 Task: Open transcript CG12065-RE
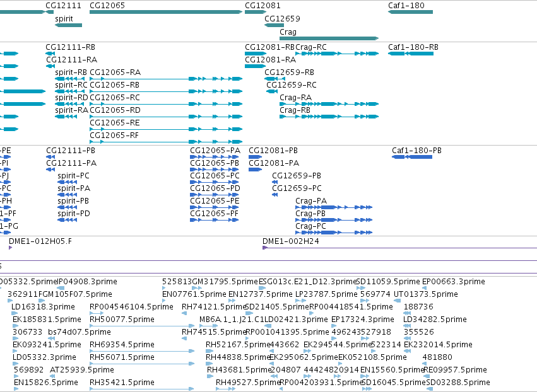[x=115, y=123]
